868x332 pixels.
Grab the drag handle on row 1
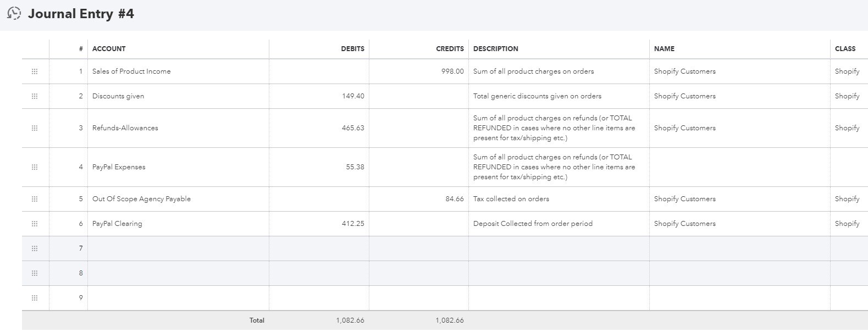(35, 71)
